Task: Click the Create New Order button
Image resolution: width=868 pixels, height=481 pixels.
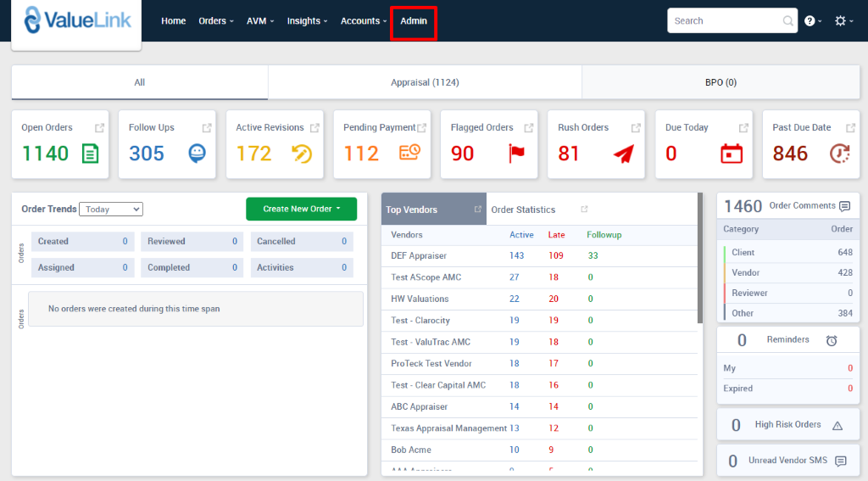Action: point(301,209)
